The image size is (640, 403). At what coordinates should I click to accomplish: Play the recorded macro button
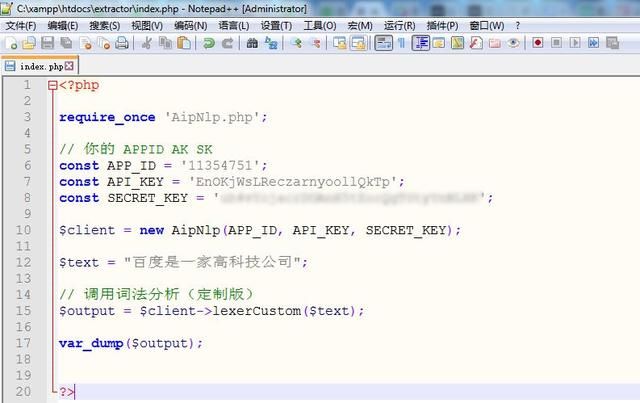(x=575, y=43)
